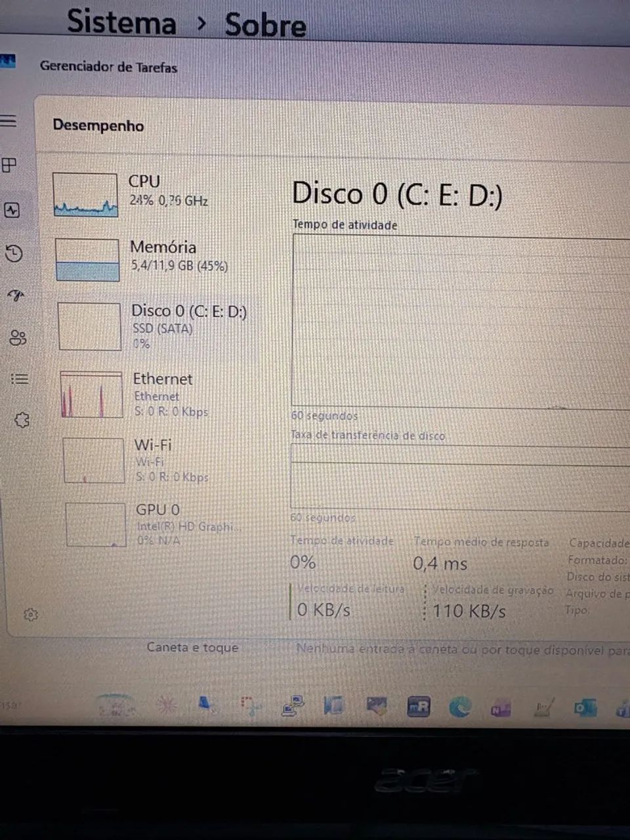630x840 pixels.
Task: Click the Sistema breadcrumb in the Settings window
Action: tap(122, 22)
